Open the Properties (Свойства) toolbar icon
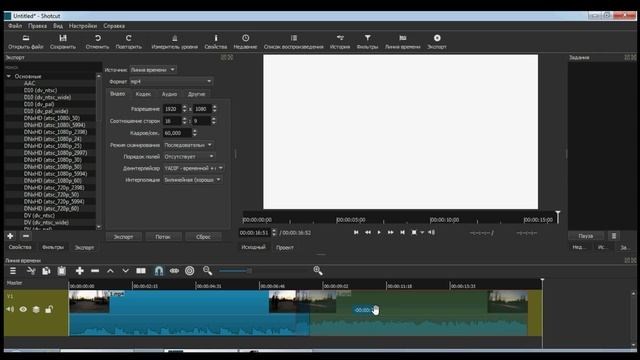Viewport: 640px width, 360px height. point(216,38)
